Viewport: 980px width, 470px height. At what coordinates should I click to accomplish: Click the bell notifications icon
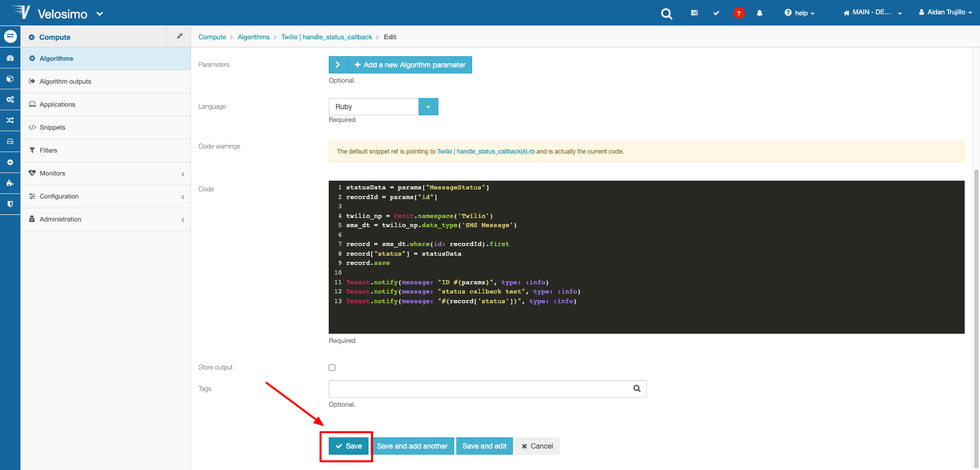759,13
